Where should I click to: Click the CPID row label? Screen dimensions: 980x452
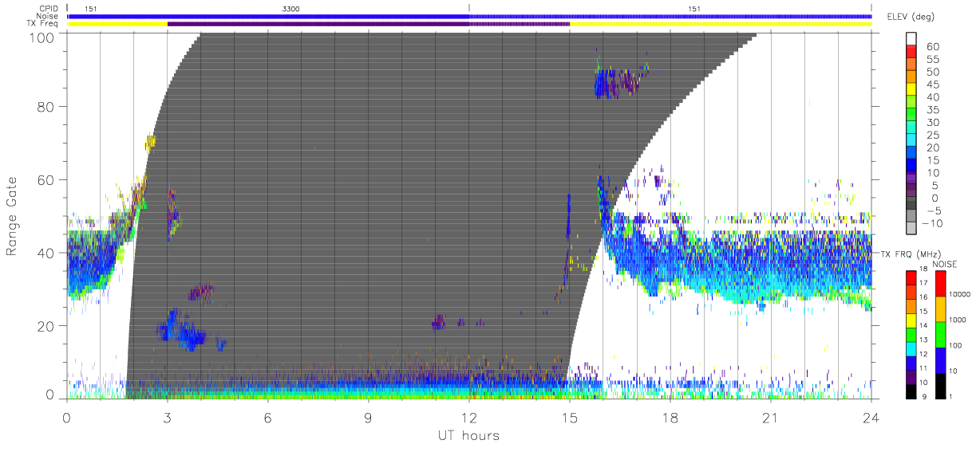point(47,8)
